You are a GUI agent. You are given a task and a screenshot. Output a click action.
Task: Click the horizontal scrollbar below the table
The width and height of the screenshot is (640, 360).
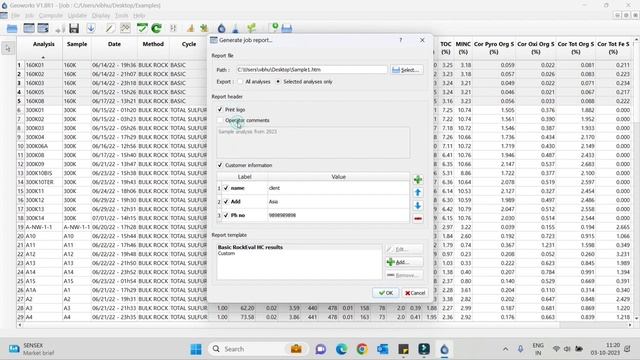[x=324, y=325]
